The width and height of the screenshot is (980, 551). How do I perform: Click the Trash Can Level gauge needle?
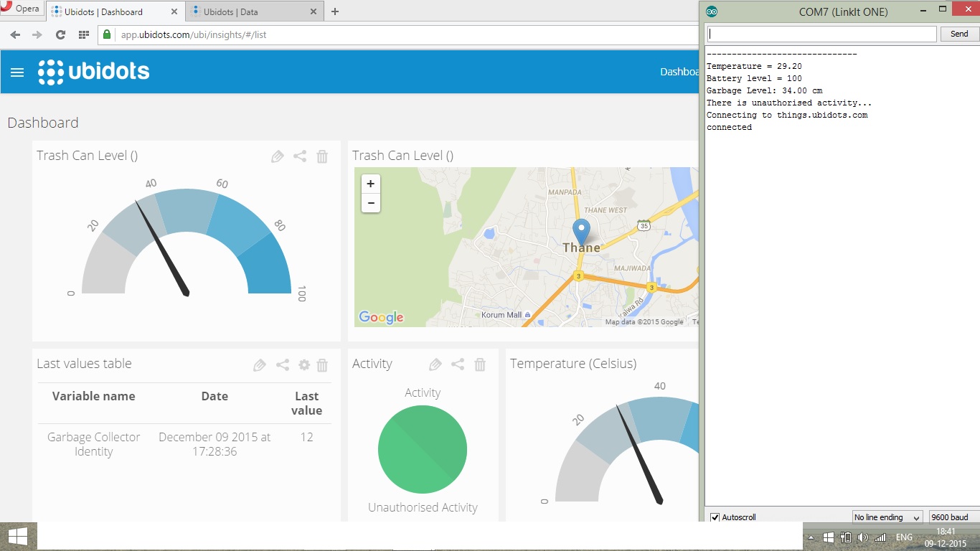tap(162, 248)
